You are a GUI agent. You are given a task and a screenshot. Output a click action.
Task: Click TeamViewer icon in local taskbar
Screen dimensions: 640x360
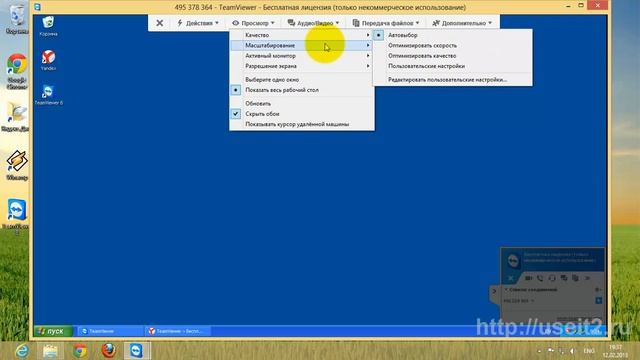(137, 351)
